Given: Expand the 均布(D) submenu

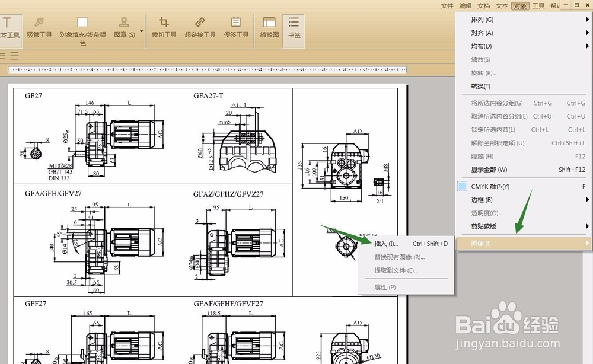Looking at the screenshot, I should click(x=524, y=46).
